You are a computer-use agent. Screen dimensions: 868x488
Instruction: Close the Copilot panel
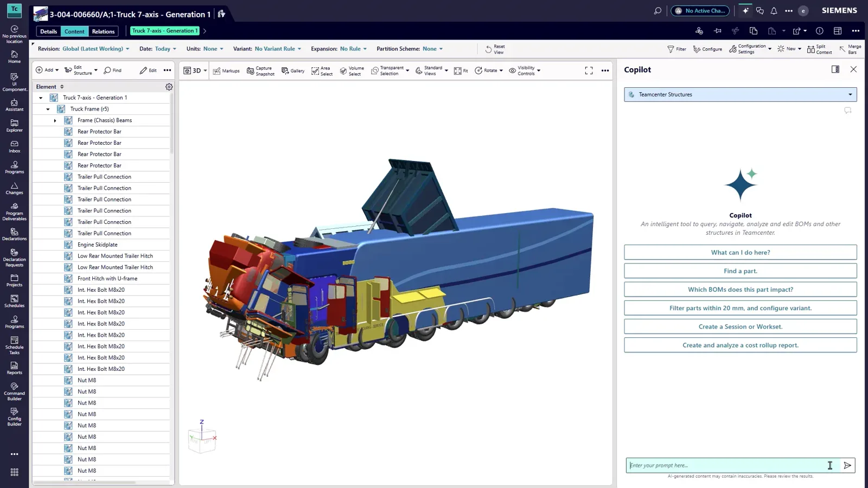tap(853, 69)
